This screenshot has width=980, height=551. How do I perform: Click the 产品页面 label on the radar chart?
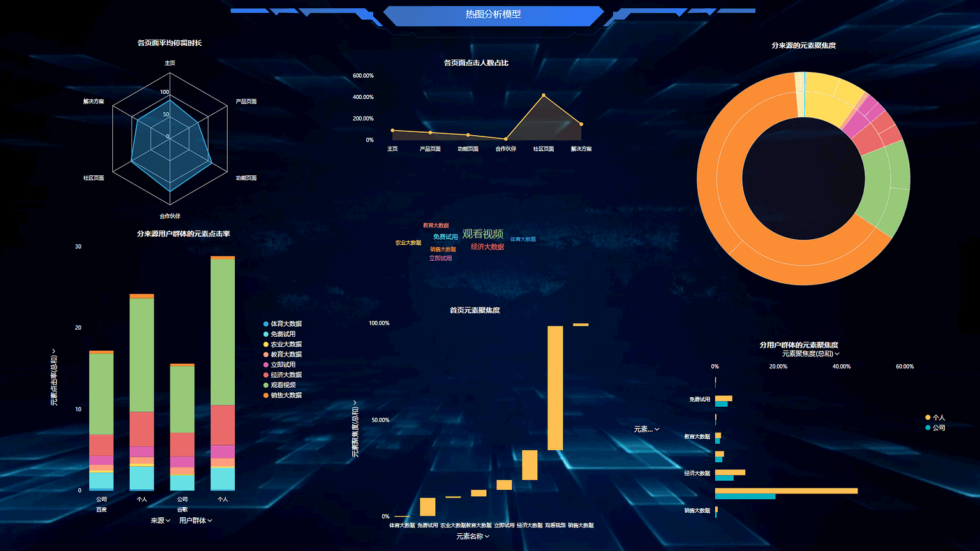pos(246,101)
